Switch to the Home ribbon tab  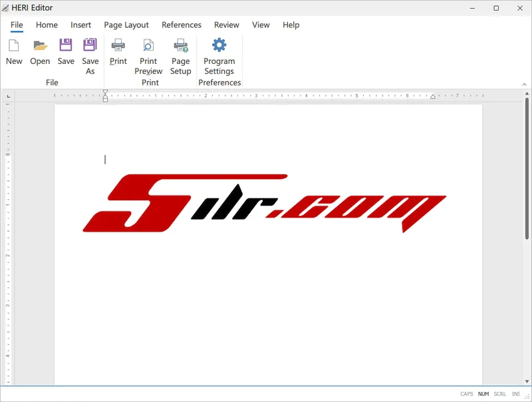tap(47, 25)
